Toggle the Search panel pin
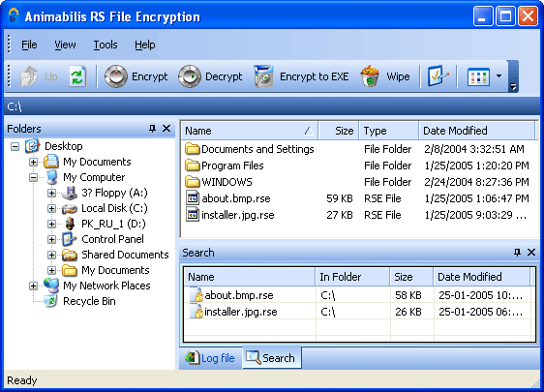Image resolution: width=544 pixels, height=392 pixels. (517, 253)
